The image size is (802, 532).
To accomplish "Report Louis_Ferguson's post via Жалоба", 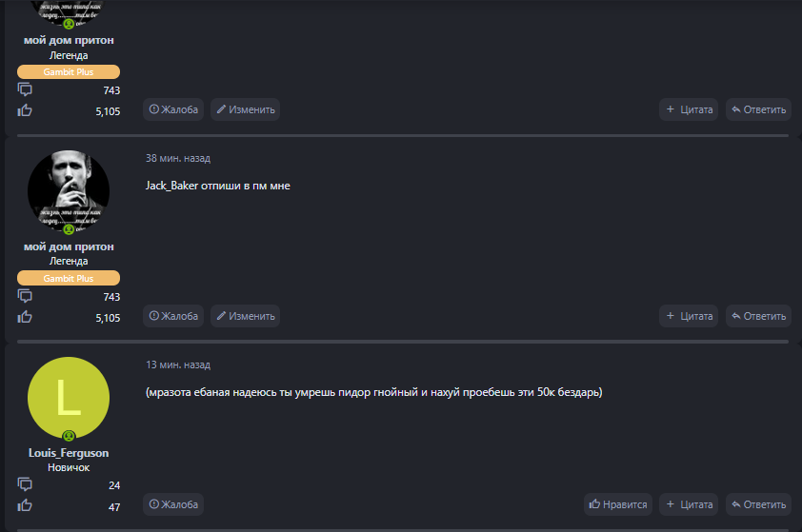I will tap(173, 504).
